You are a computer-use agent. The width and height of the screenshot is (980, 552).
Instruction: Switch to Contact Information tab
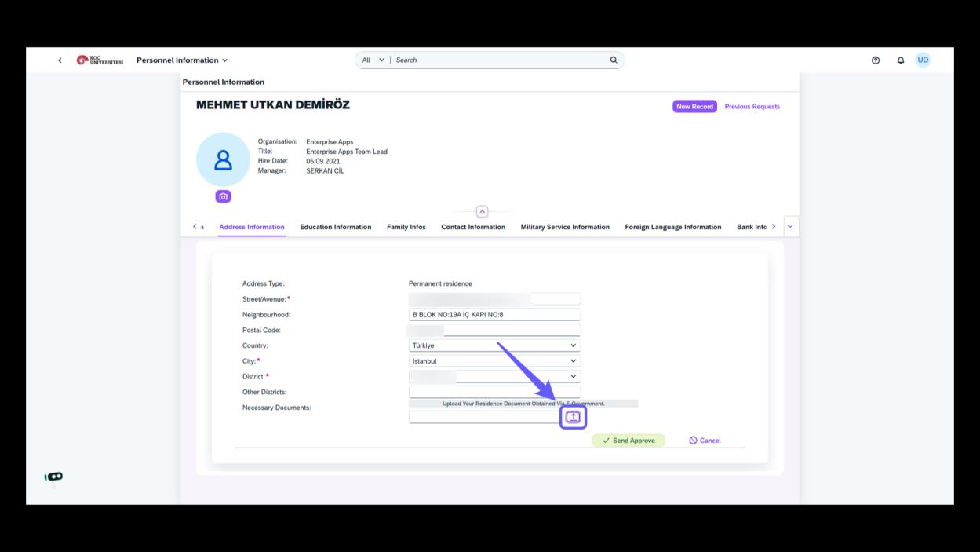tap(473, 227)
